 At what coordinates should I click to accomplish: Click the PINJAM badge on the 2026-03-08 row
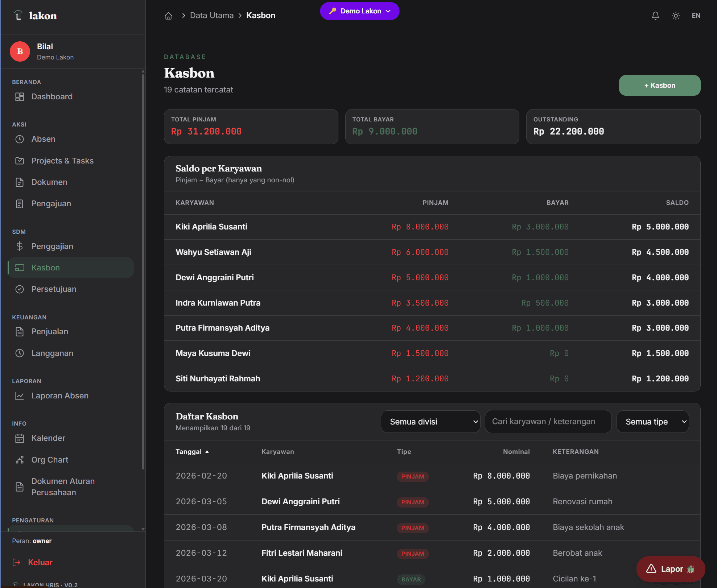point(413,528)
